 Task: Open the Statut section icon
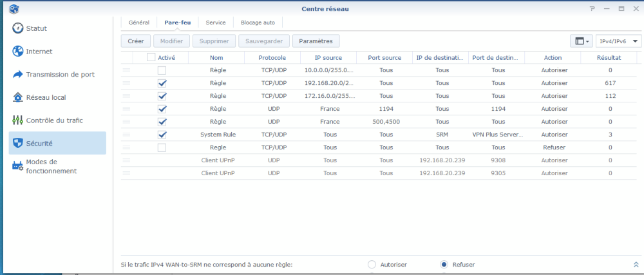pyautogui.click(x=18, y=29)
